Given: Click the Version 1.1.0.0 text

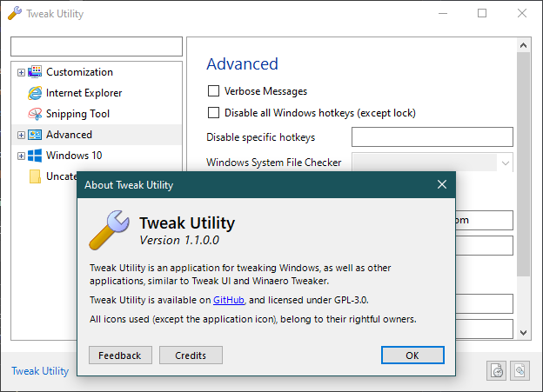Looking at the screenshot, I should click(x=179, y=240).
